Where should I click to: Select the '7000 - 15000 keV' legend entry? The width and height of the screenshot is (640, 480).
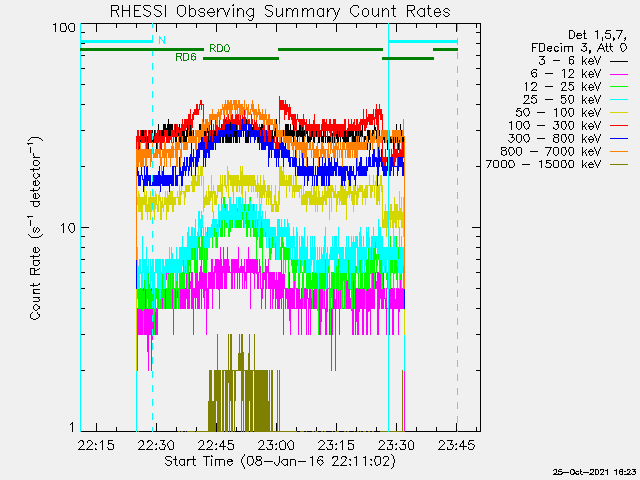[557, 164]
